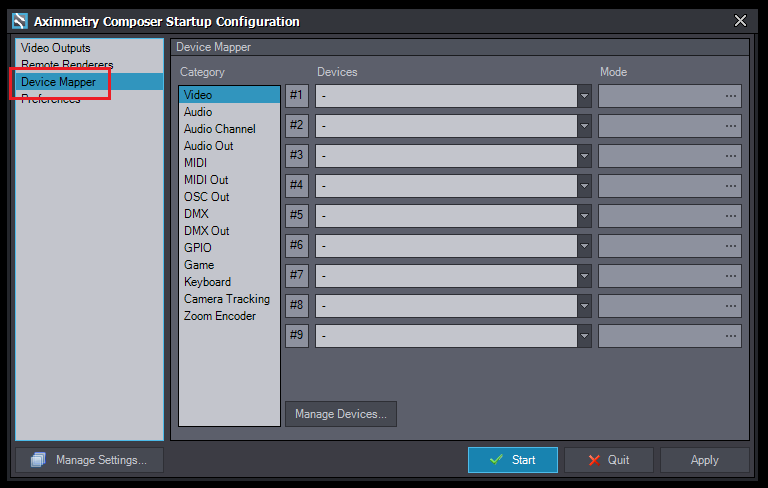The image size is (768, 488).
Task: Expand the device #4 dropdown arrow
Action: [x=584, y=186]
